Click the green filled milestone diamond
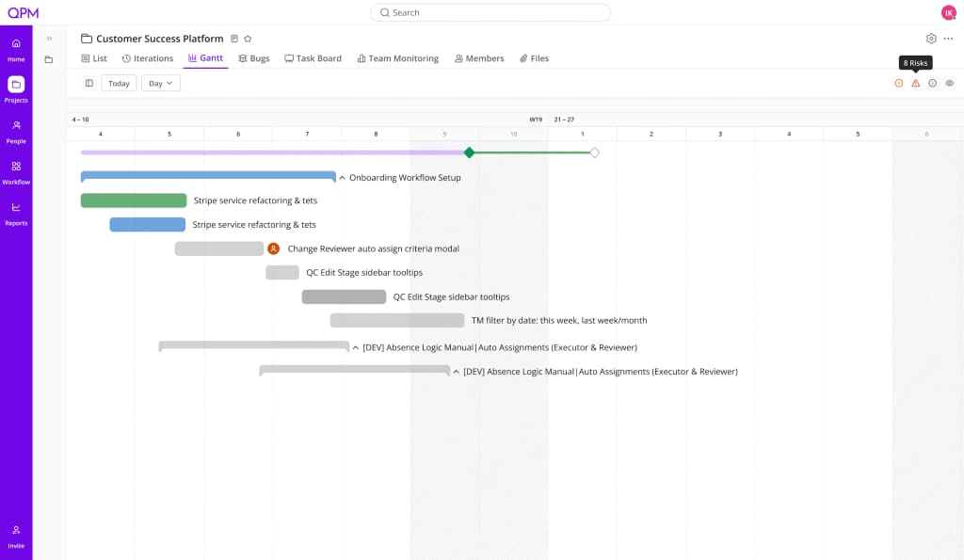The image size is (964, 560). [x=469, y=152]
